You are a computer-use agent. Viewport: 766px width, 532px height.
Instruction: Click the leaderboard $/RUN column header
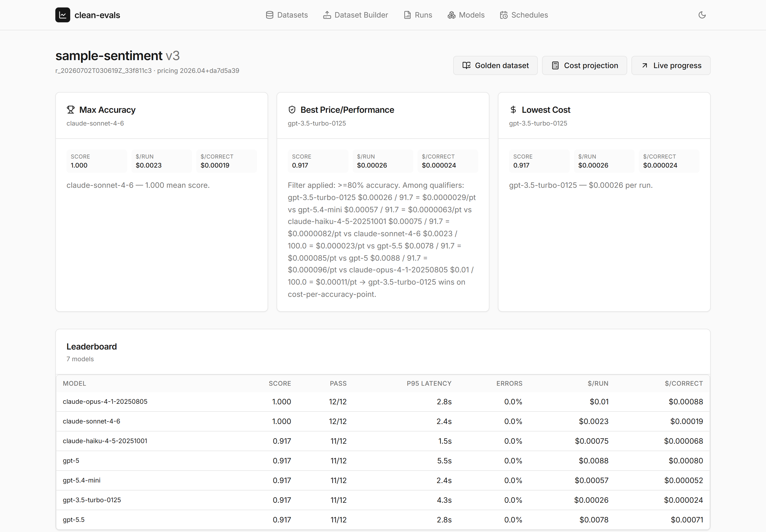pos(598,383)
